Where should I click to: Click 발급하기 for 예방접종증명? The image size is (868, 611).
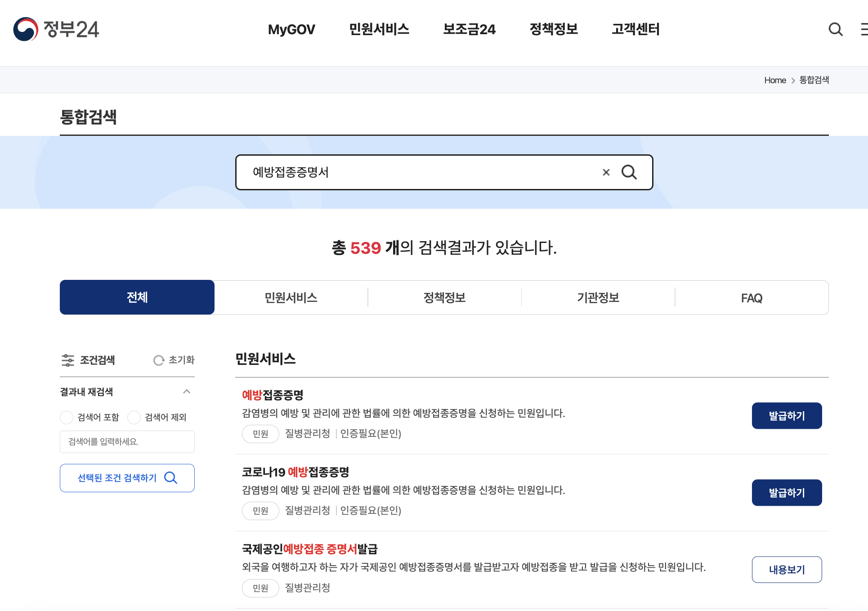(787, 415)
